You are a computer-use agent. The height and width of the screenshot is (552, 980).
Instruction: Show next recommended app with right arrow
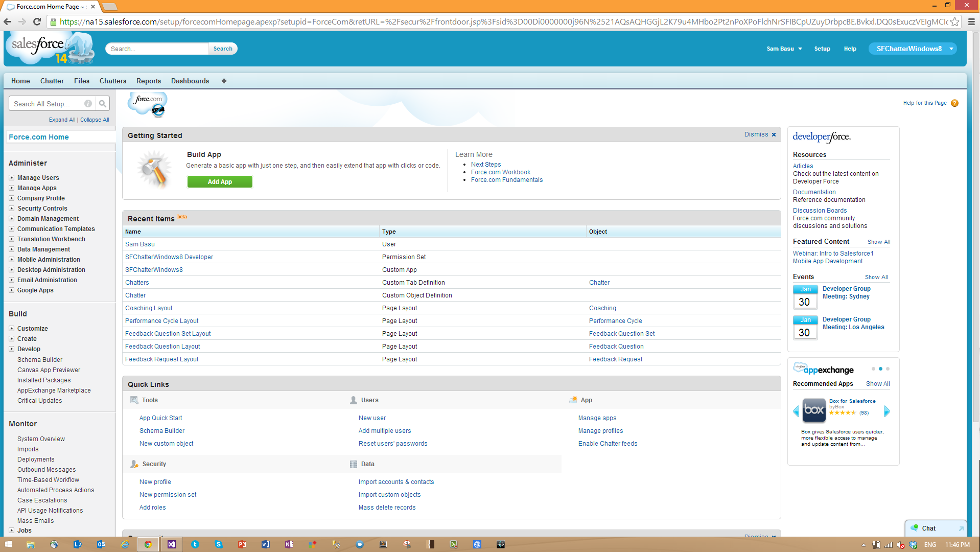[x=886, y=411]
